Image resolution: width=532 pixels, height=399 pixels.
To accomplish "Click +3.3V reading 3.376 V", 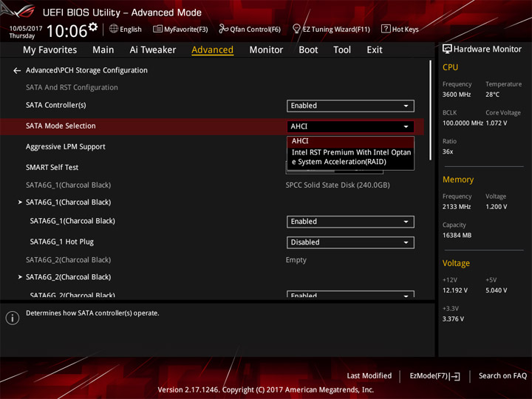I will pos(453,319).
